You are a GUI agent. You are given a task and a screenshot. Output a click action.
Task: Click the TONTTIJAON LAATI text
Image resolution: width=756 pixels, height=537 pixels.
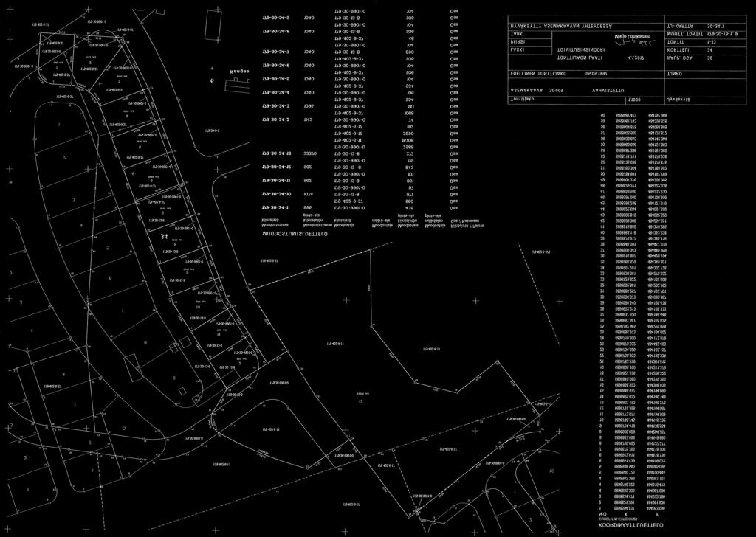580,58
